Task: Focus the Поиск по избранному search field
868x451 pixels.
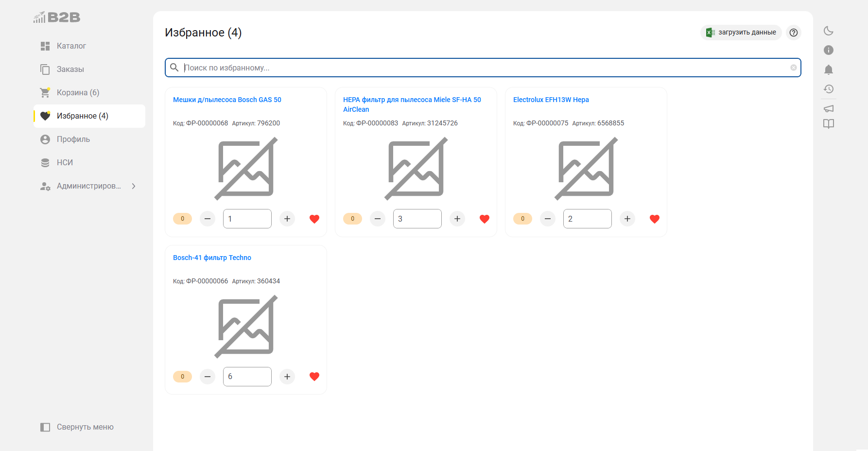Action: coord(483,68)
